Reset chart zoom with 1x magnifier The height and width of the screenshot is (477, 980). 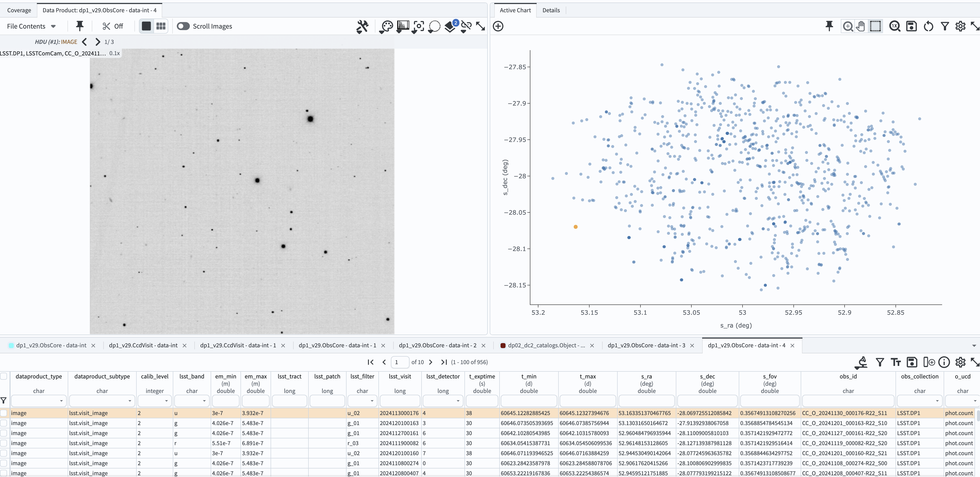click(x=894, y=26)
